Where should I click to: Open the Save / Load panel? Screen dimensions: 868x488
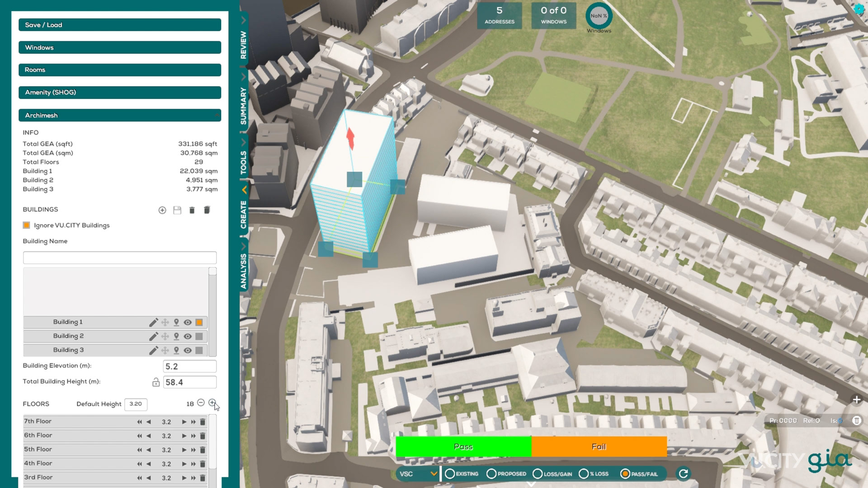[x=120, y=25]
